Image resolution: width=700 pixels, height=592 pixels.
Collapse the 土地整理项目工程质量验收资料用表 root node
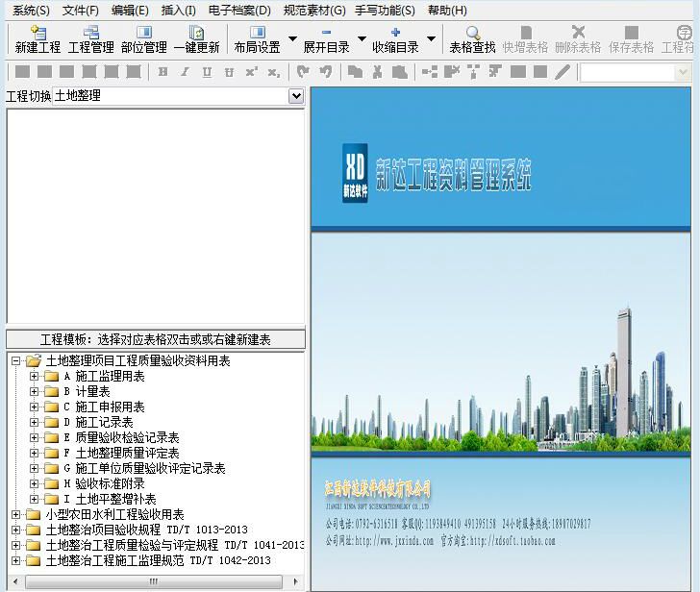pyautogui.click(x=16, y=361)
